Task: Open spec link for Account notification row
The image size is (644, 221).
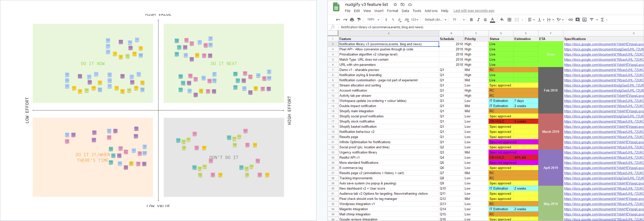Action: click(604, 90)
